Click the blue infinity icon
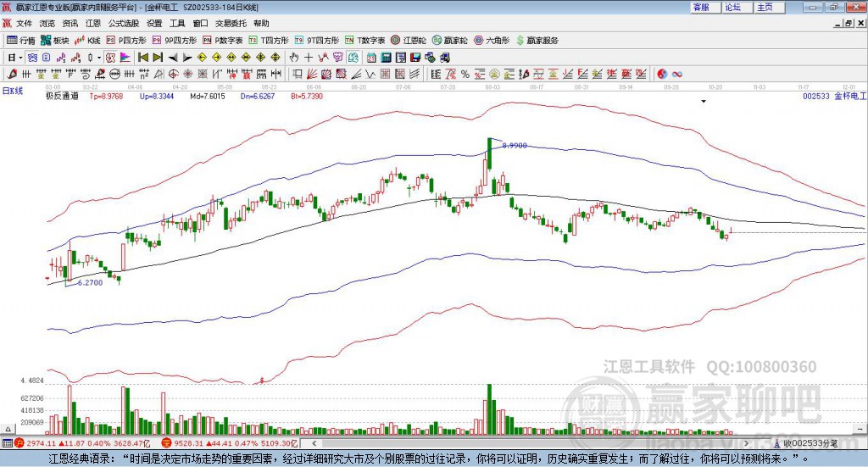Viewport: 868px width, 467px height. pos(677,74)
